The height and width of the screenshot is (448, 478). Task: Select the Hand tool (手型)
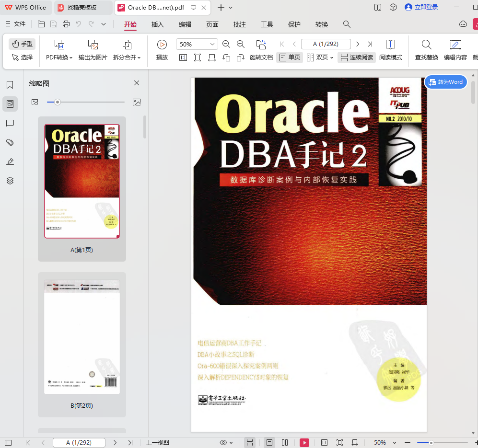pos(22,44)
